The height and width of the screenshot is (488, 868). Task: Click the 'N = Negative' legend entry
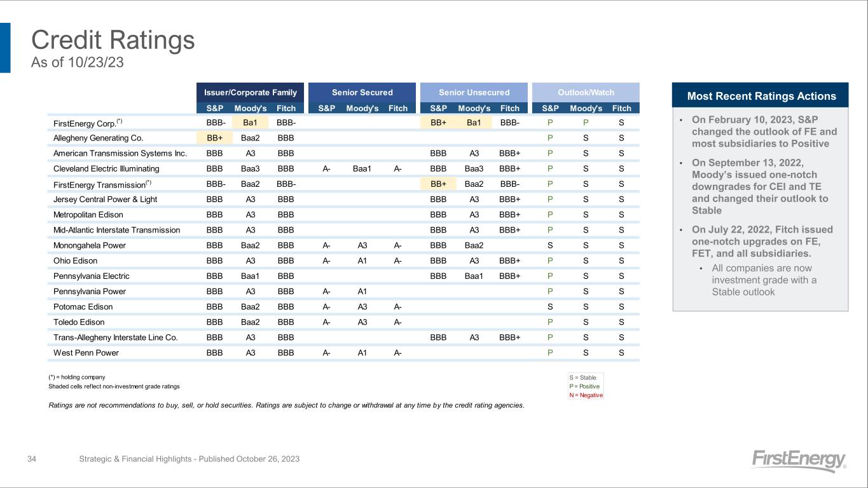point(586,395)
